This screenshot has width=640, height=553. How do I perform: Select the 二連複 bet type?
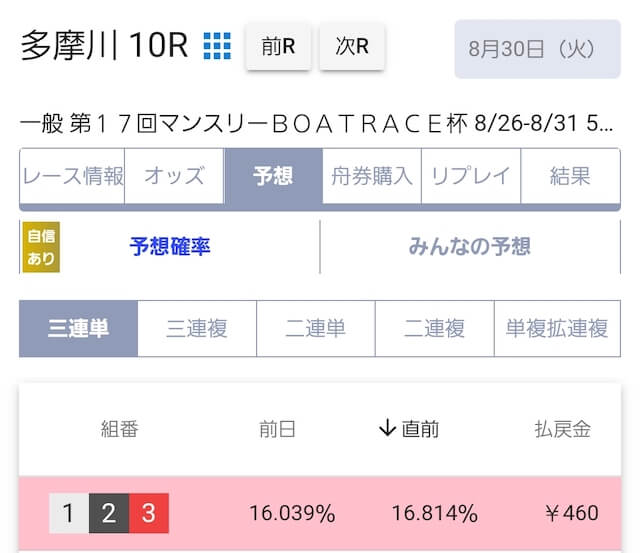(435, 329)
